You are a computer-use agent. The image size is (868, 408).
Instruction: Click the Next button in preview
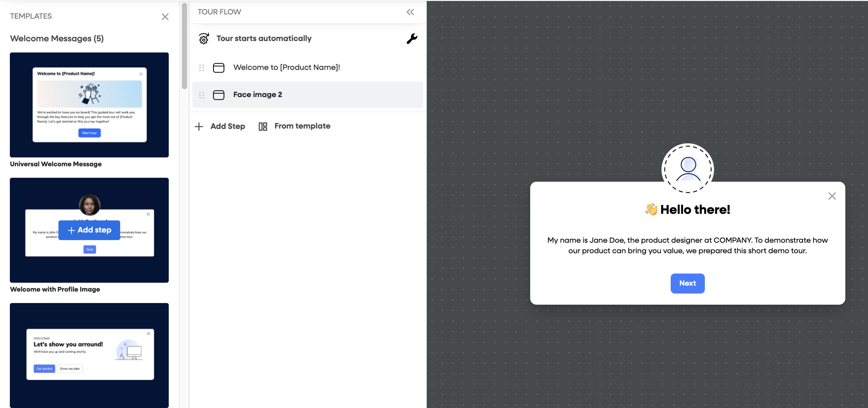(x=687, y=283)
